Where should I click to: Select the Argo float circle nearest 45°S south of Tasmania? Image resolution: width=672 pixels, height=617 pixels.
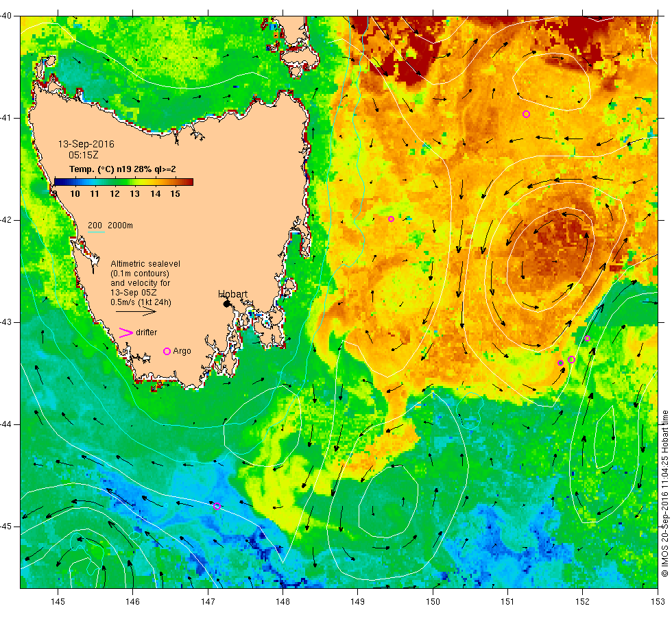click(x=217, y=506)
